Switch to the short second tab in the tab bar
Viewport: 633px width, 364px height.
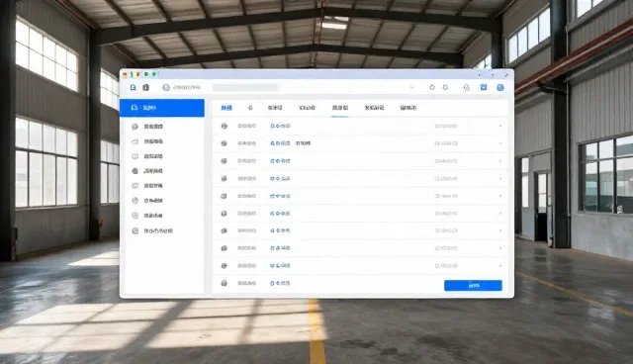pos(250,108)
